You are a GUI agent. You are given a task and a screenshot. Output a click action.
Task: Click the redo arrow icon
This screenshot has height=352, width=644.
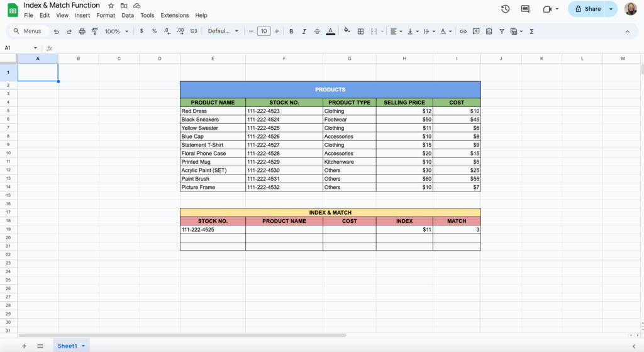(x=69, y=31)
